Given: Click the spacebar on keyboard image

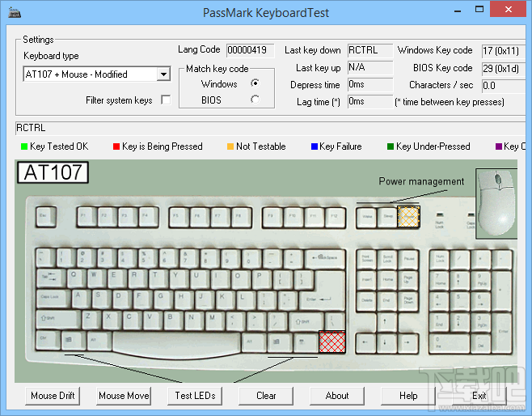Looking at the screenshot, I should pyautogui.click(x=176, y=344).
